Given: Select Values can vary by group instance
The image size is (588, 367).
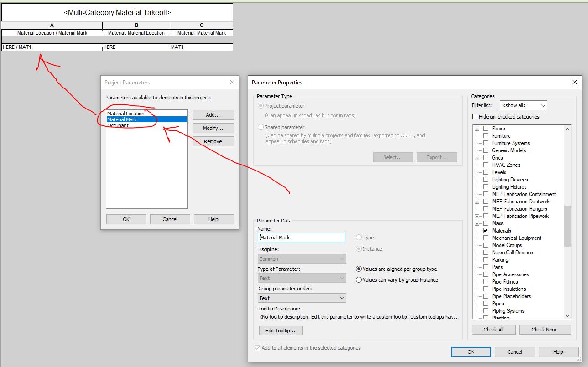Looking at the screenshot, I should [359, 279].
